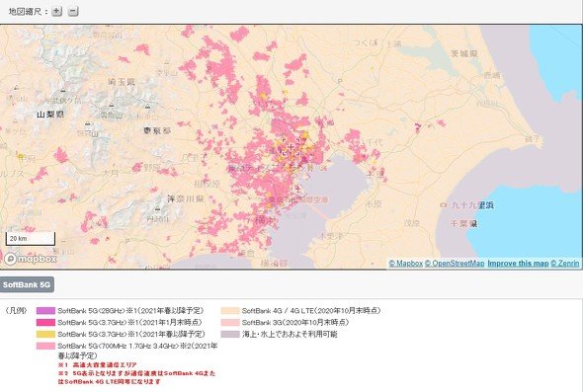
Task: Zoom out the map with minus button
Action: coord(73,11)
